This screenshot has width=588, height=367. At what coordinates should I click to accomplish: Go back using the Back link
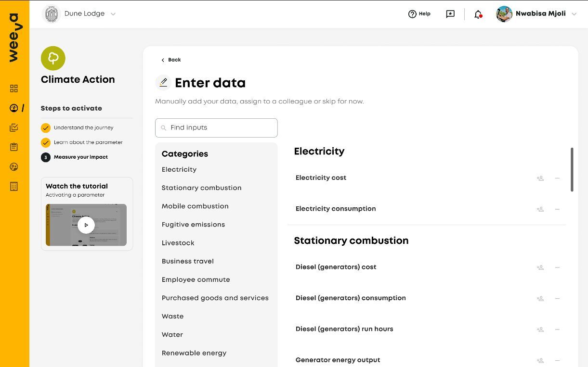click(x=171, y=60)
